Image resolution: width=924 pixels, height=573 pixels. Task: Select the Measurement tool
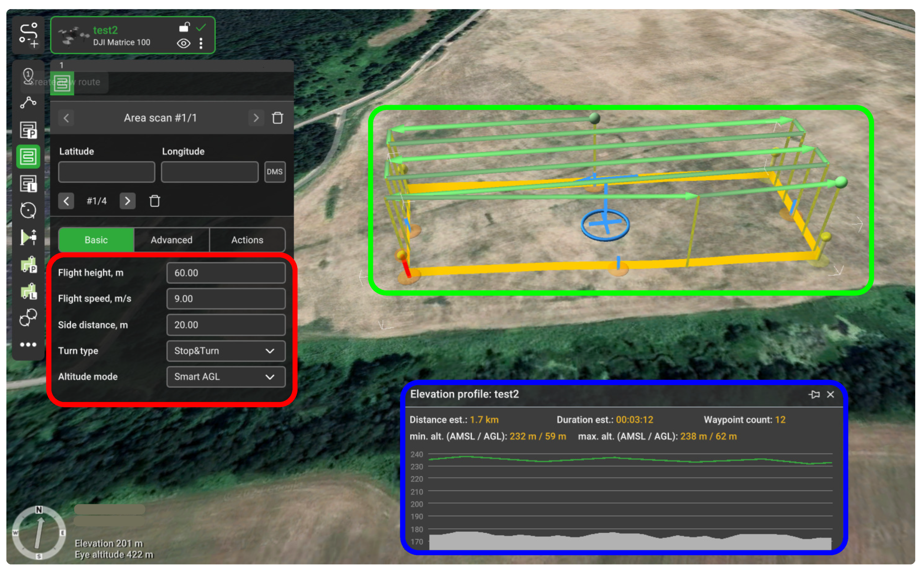click(x=29, y=318)
